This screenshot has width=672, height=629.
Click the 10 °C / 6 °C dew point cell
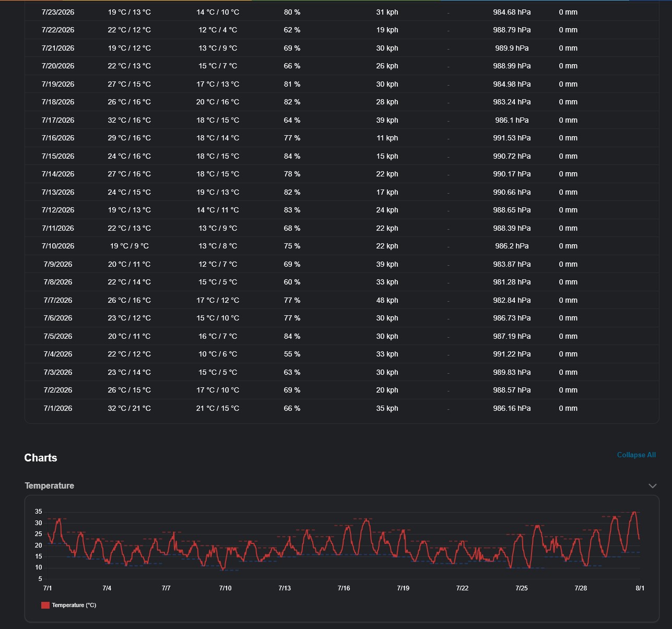pyautogui.click(x=218, y=354)
